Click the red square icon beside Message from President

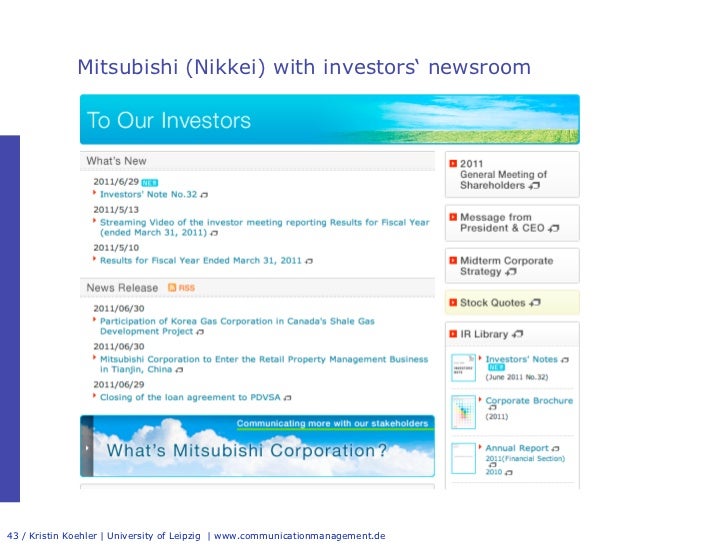click(453, 217)
